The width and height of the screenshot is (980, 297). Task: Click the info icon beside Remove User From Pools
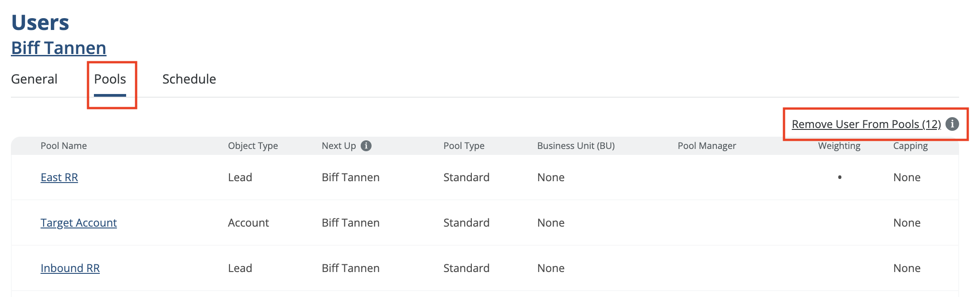tap(952, 124)
